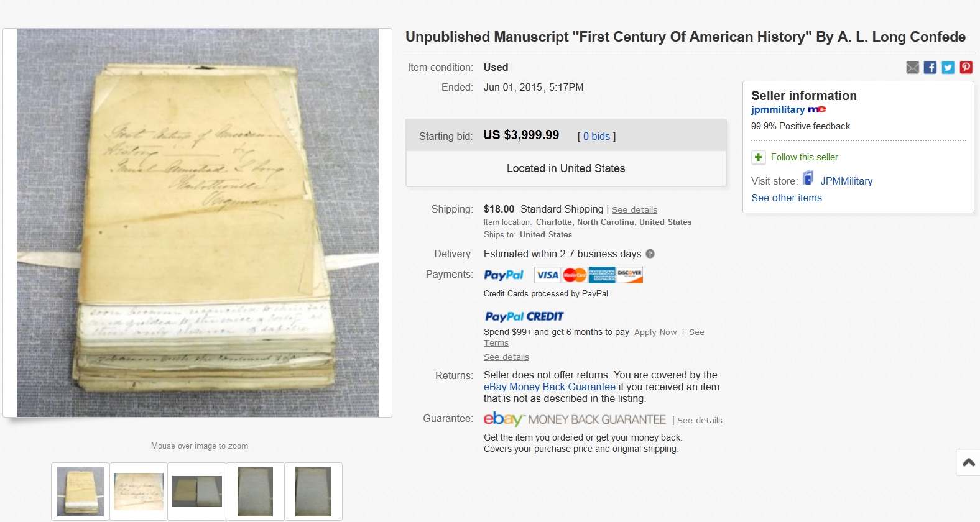View the 0 bids history link

[596, 136]
